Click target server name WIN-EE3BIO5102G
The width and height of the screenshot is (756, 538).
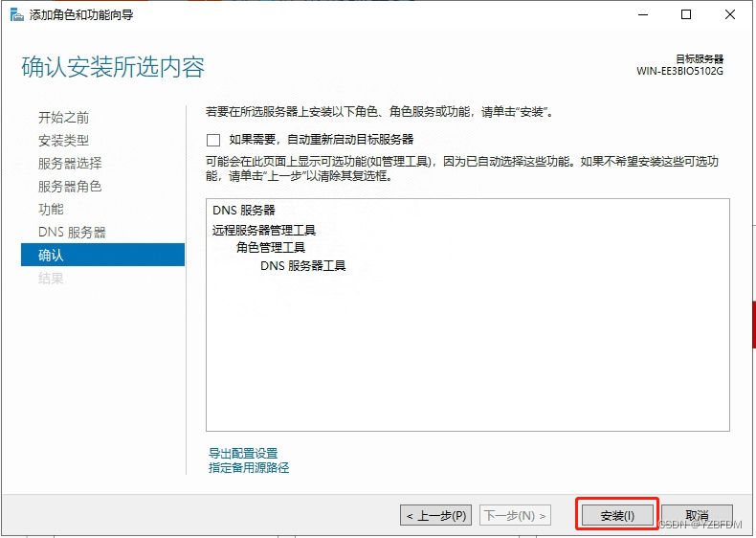point(679,72)
